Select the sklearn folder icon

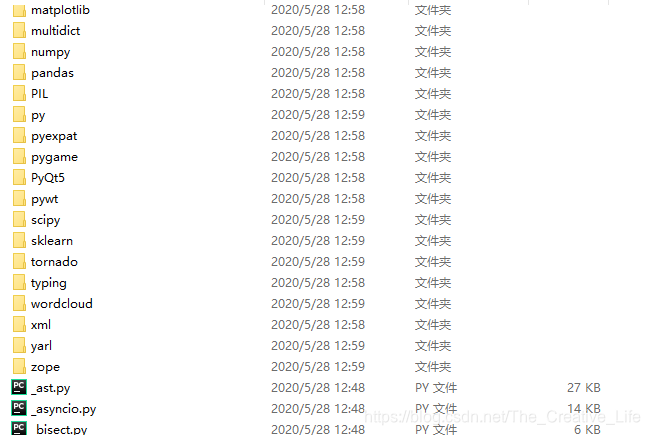click(x=19, y=241)
